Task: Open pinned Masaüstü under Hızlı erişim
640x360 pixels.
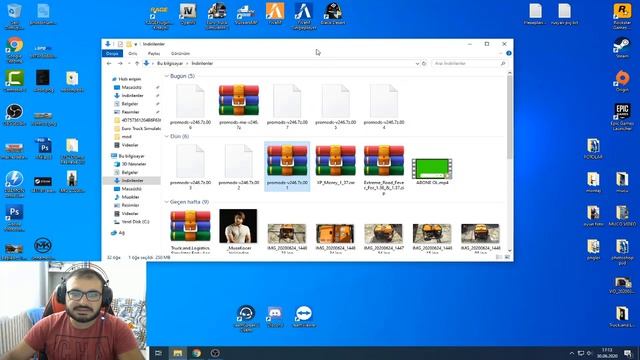Action: point(131,87)
